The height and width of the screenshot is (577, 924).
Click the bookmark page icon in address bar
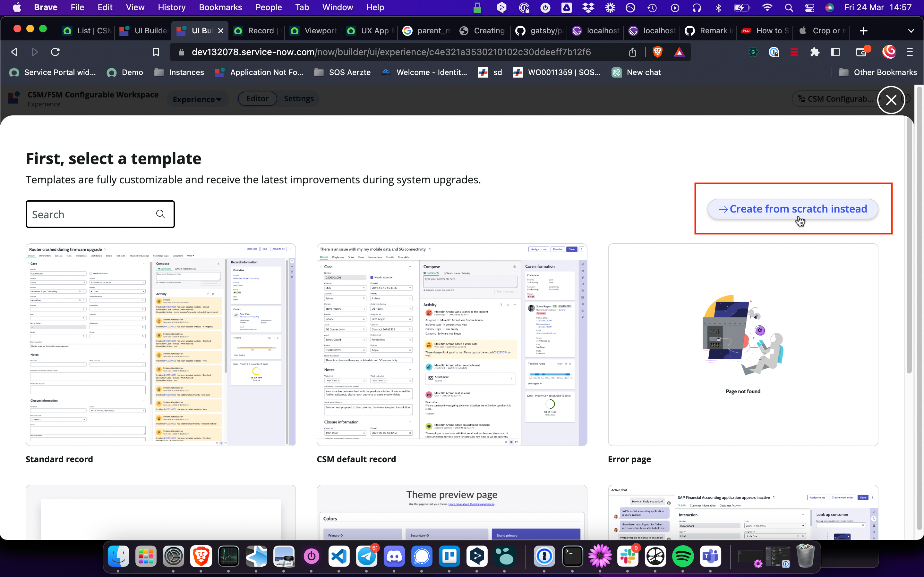[156, 52]
